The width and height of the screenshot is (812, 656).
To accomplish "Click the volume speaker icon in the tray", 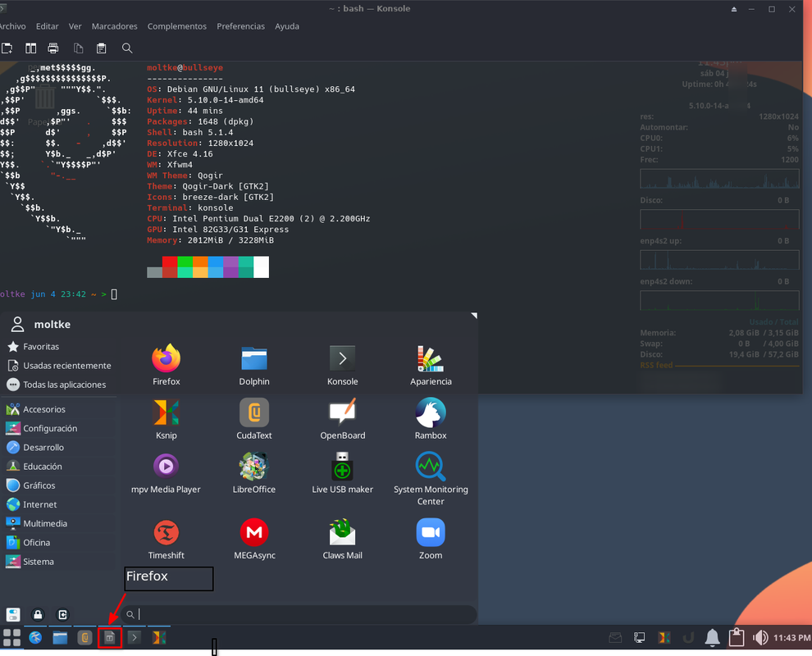I will 760,638.
